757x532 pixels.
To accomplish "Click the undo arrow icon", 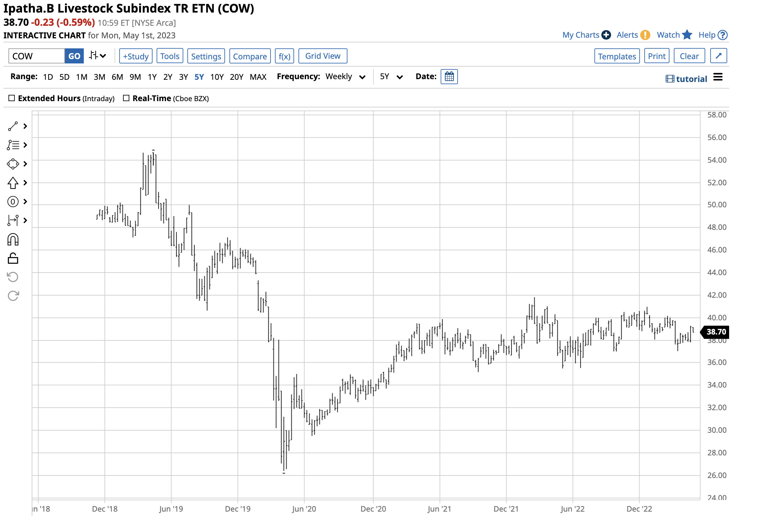I will tap(13, 277).
